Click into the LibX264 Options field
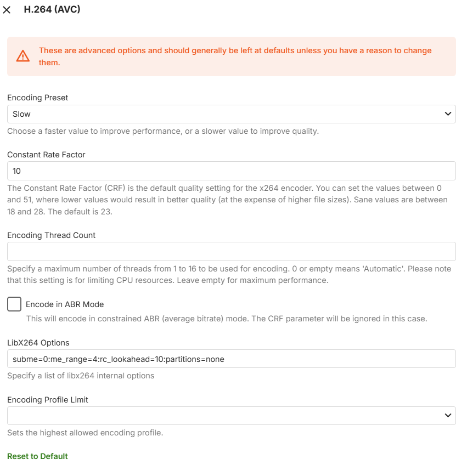This screenshot has height=476, width=473. [x=231, y=359]
